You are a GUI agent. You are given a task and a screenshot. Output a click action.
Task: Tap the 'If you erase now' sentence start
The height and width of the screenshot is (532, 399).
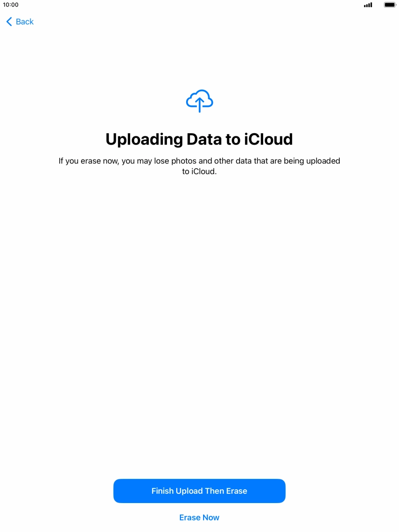89,161
